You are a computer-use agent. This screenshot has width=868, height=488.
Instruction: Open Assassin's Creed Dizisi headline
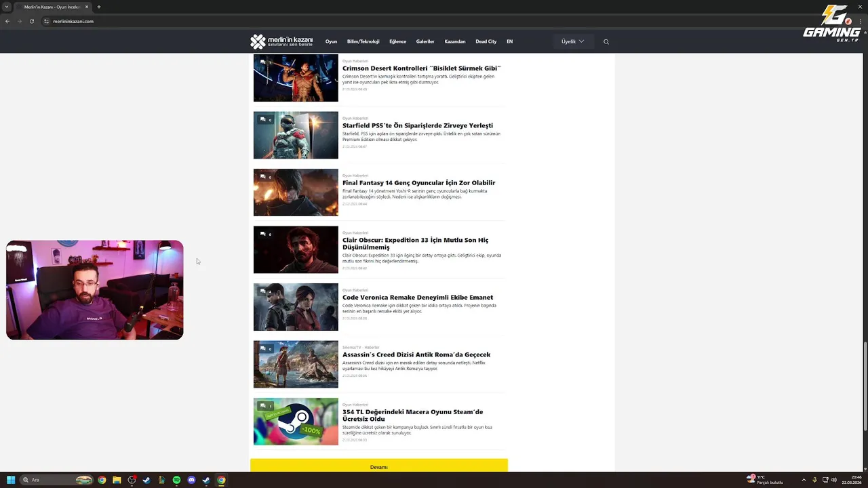(x=416, y=354)
